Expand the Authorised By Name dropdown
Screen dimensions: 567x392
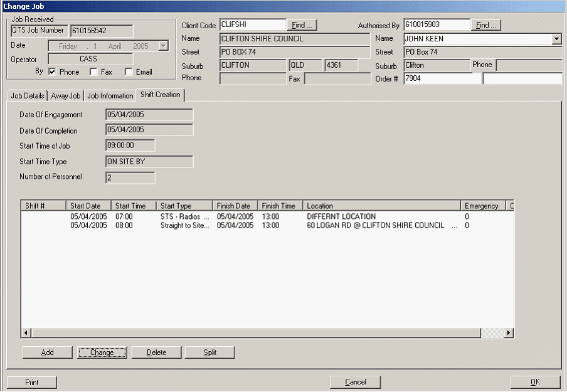coord(556,39)
